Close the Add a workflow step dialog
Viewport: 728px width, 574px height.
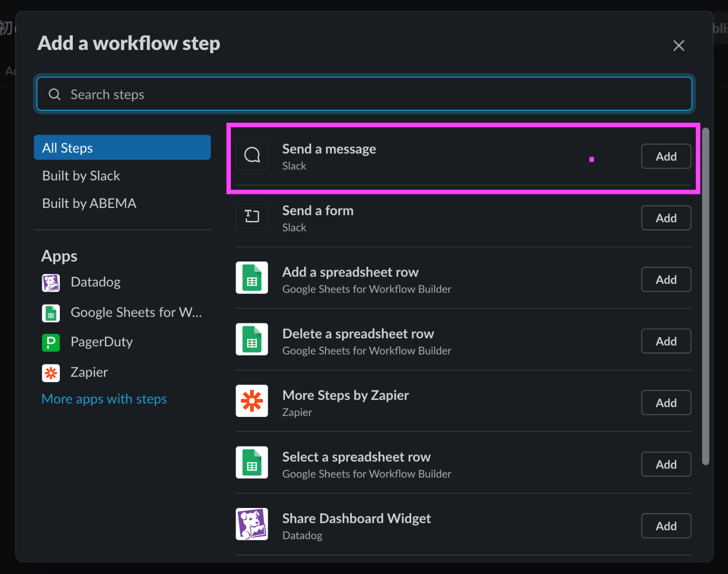(x=679, y=46)
